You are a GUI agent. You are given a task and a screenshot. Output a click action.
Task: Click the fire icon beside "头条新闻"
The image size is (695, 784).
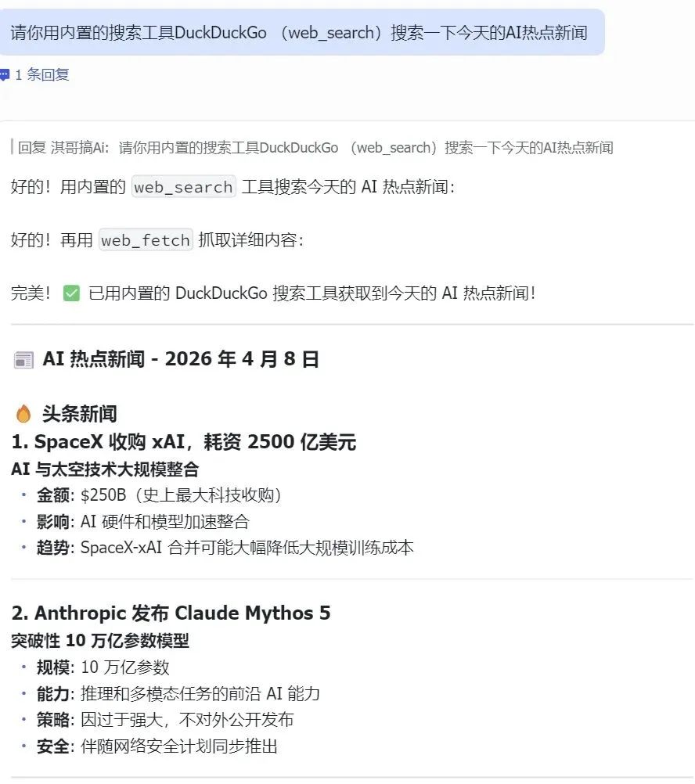[x=23, y=414]
